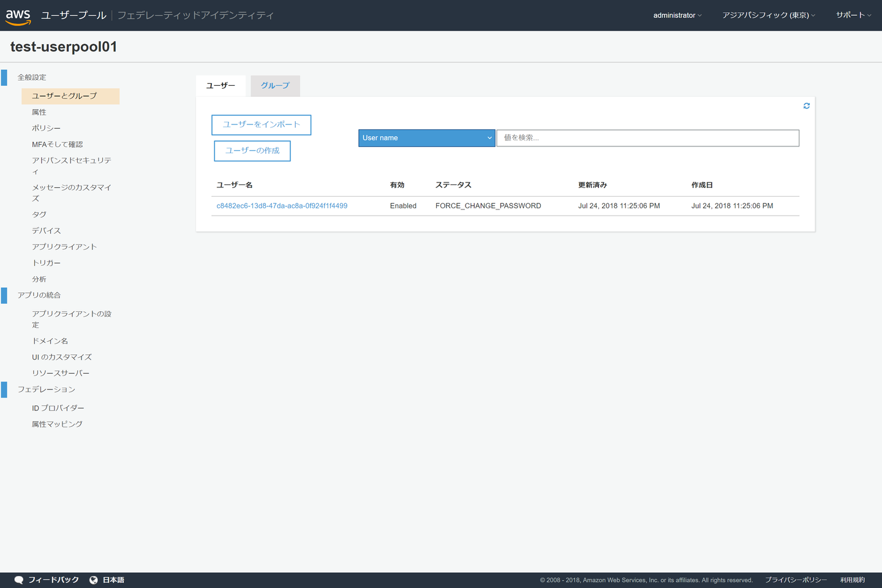The image size is (882, 588).
Task: Open the プライバシーポリシー footer link
Action: pyautogui.click(x=796, y=580)
